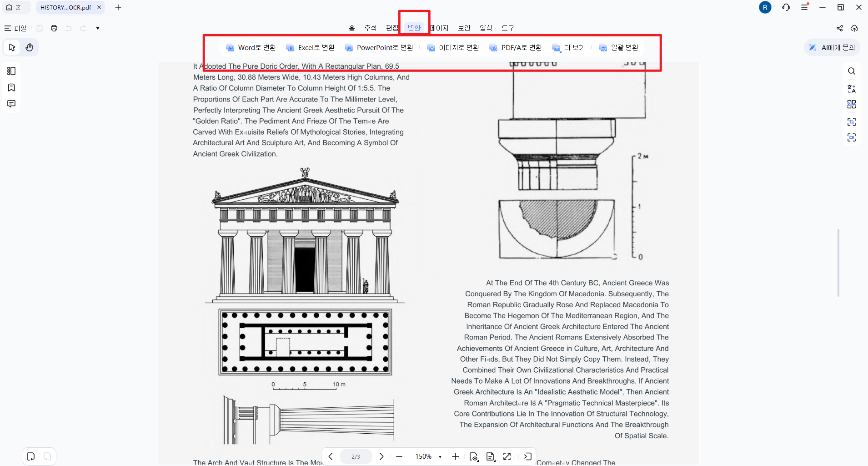Click the undo arrow icon
This screenshot has width=868, height=466.
(x=69, y=28)
